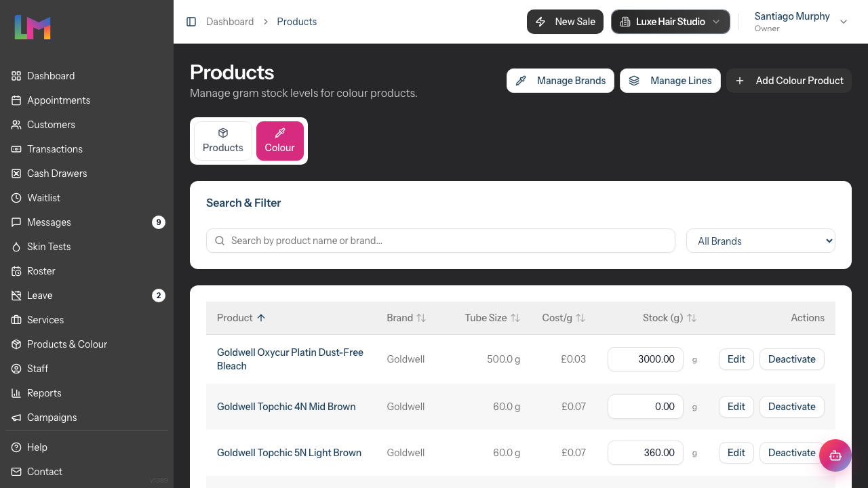Click the stock field showing 3000.00
Image resolution: width=868 pixels, height=488 pixels.
pos(646,359)
